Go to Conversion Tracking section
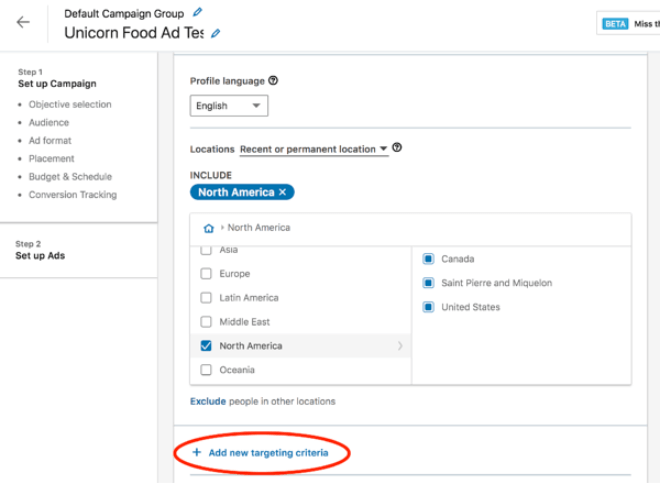Viewport: 661px width, 484px height. coord(73,195)
